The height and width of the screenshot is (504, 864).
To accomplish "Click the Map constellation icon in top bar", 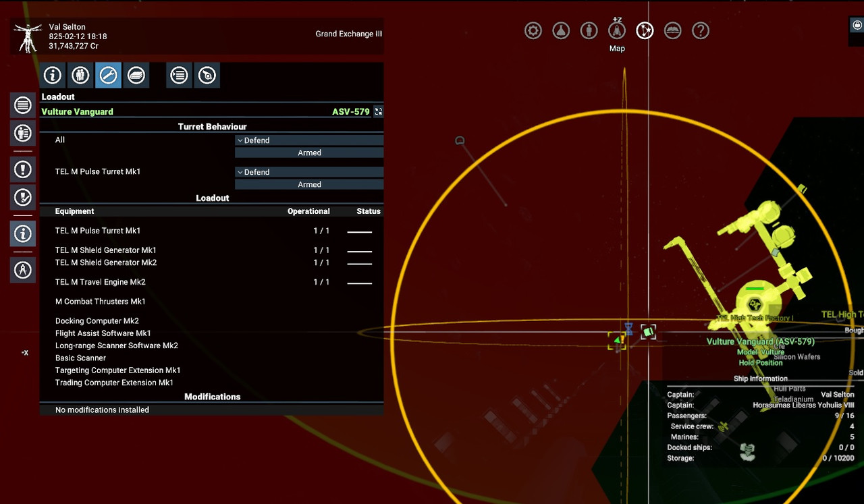I will pyautogui.click(x=645, y=30).
